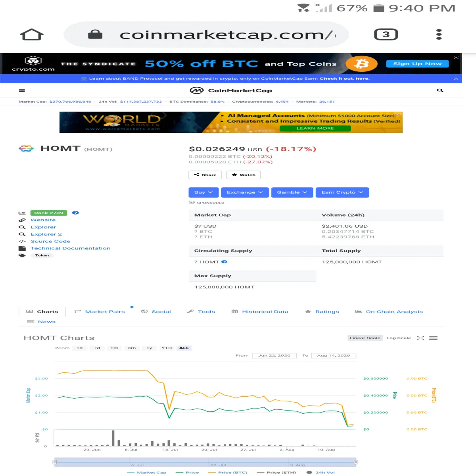Tap the lock icon in the address bar
Image resolution: width=476 pixels, height=476 pixels.
[x=95, y=35]
